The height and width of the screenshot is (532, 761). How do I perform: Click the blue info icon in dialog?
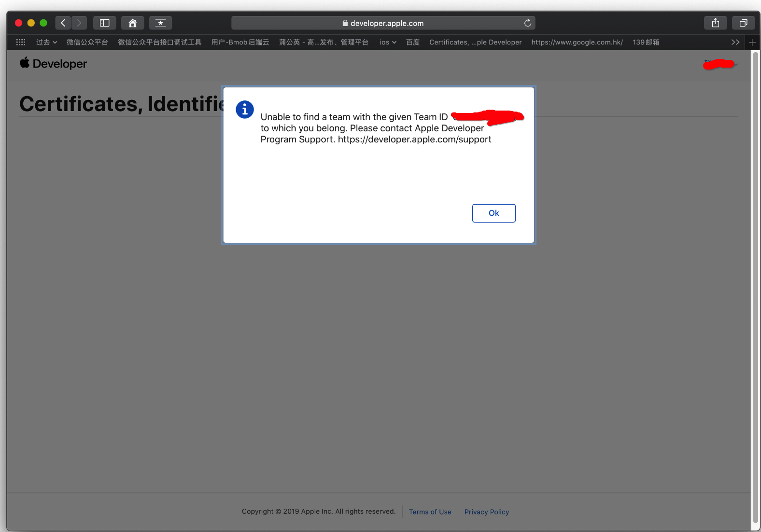pyautogui.click(x=245, y=110)
